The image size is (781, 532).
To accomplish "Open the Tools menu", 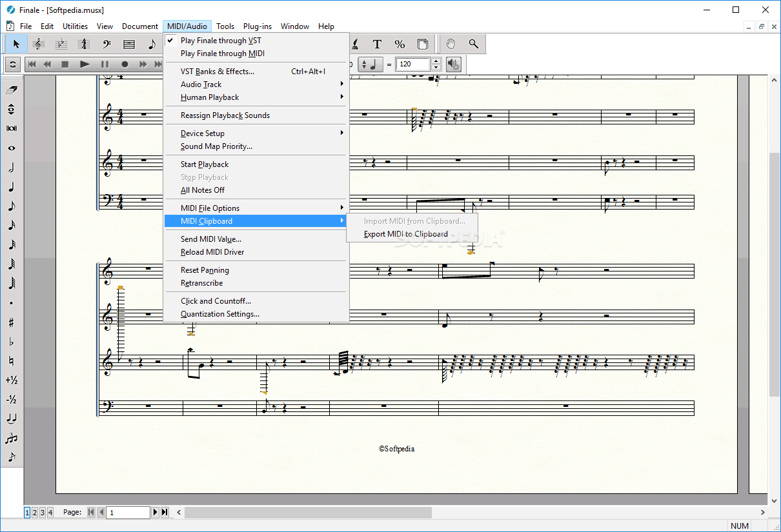I will coord(225,26).
